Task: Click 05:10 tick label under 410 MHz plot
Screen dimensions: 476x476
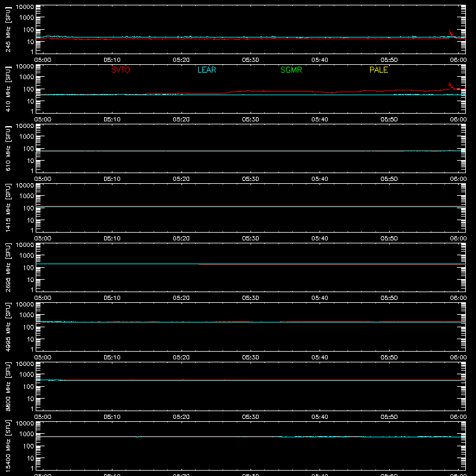Action: (112, 120)
